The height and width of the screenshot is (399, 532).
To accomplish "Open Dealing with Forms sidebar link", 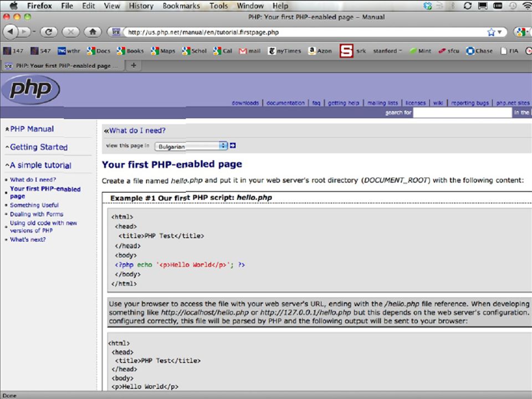I will pos(37,214).
